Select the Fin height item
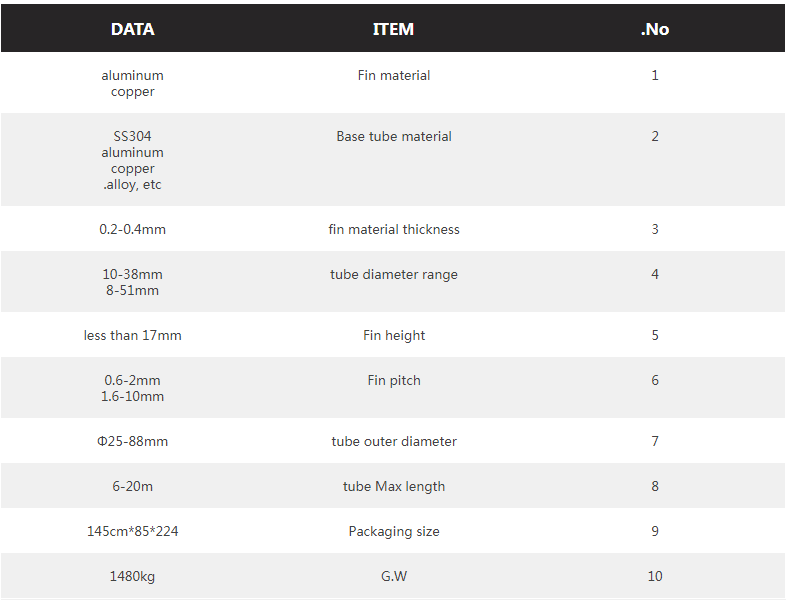 click(x=393, y=335)
